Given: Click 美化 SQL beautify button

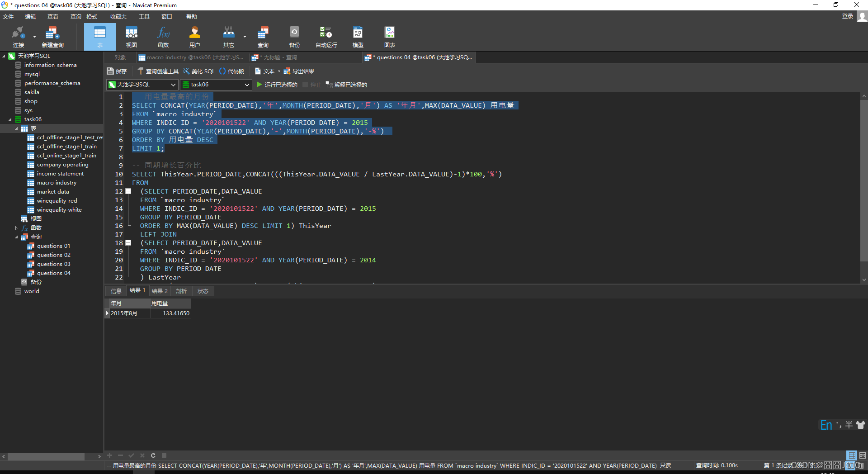Looking at the screenshot, I should pyautogui.click(x=199, y=71).
